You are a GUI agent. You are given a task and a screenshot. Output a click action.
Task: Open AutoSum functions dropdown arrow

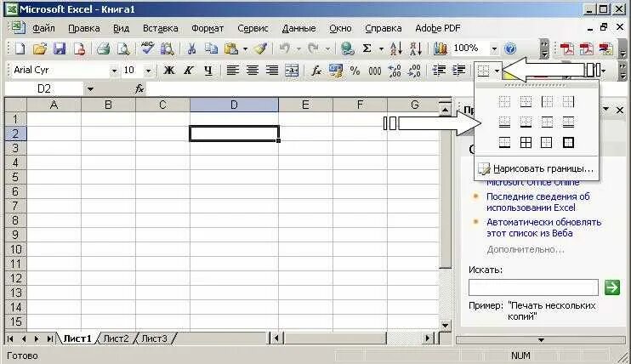pos(381,49)
